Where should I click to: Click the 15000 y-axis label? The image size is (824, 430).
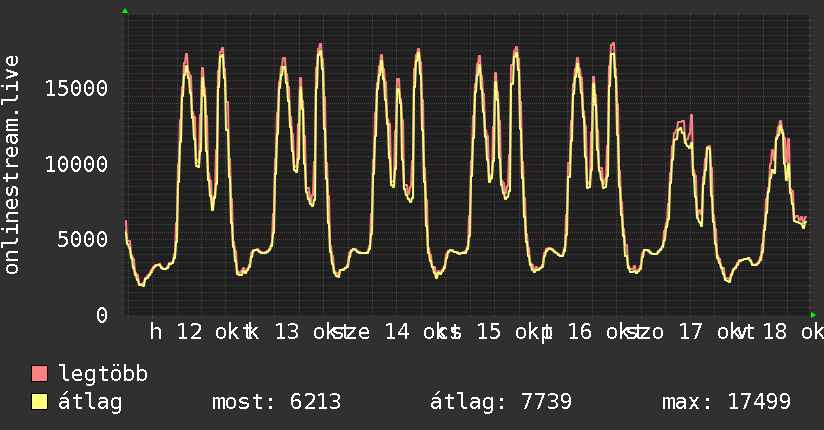pyautogui.click(x=76, y=88)
